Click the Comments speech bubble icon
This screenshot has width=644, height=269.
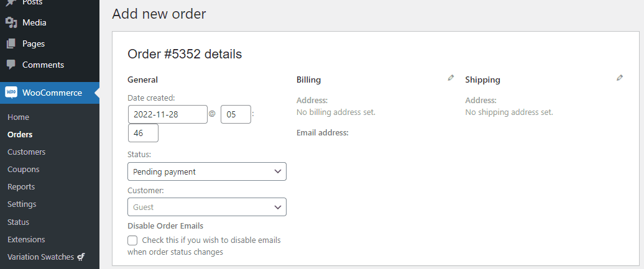click(11, 65)
